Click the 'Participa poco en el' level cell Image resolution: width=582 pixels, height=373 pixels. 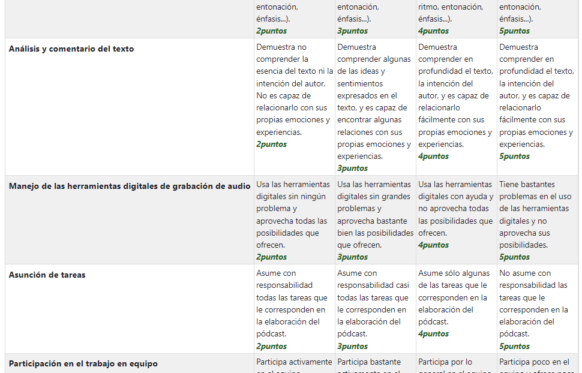537,364
